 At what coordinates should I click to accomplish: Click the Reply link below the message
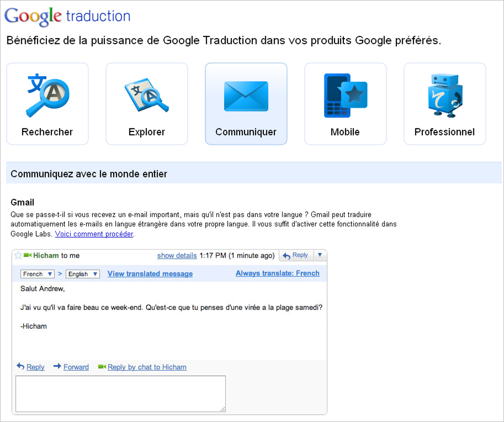(36, 367)
